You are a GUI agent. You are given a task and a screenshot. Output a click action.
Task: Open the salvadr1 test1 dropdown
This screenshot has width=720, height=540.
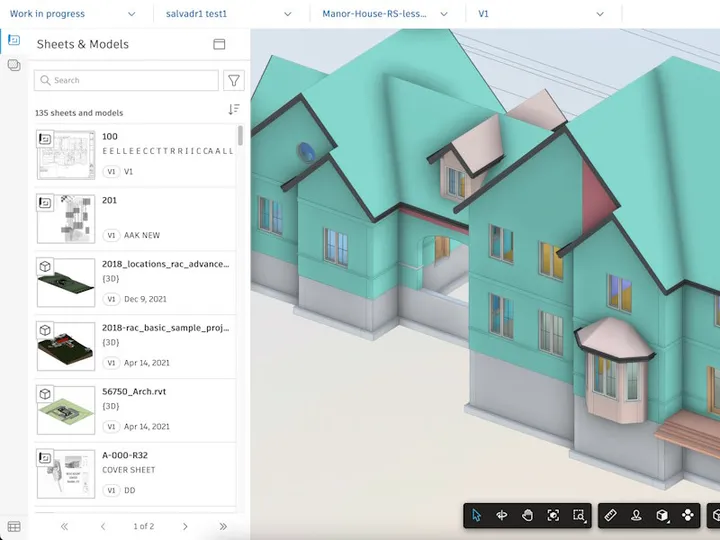[x=229, y=14]
